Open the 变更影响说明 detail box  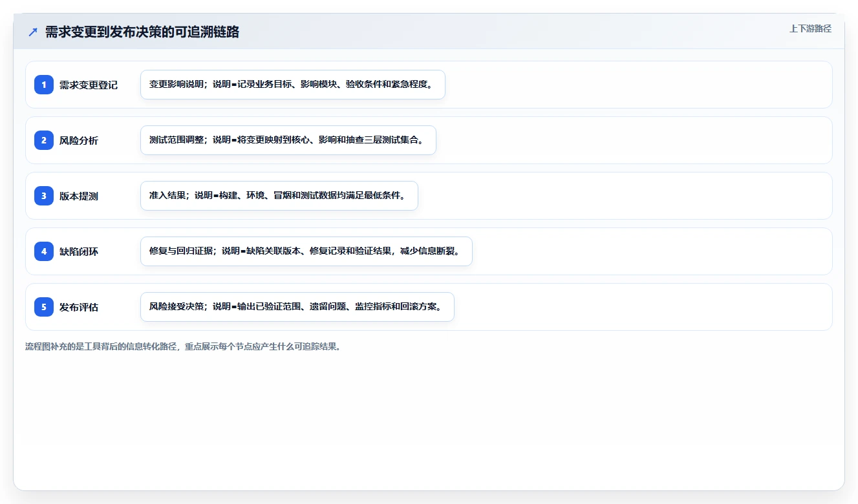pyautogui.click(x=293, y=85)
